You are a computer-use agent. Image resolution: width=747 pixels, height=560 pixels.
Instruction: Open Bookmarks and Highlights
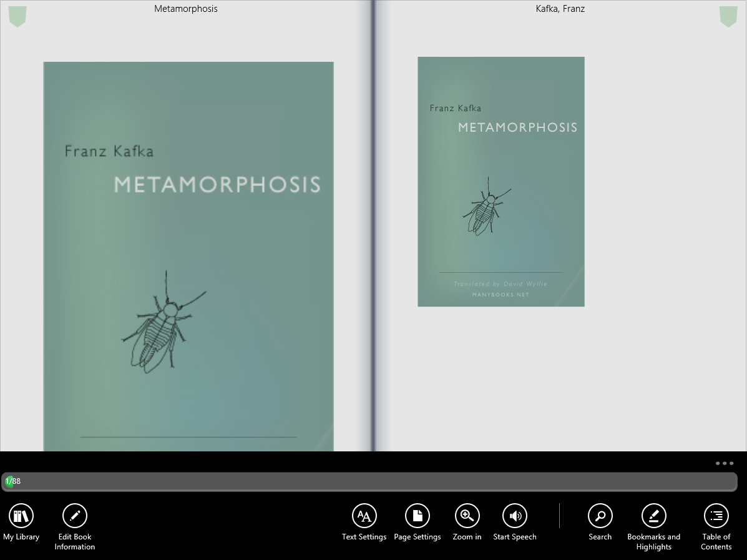[x=654, y=516]
